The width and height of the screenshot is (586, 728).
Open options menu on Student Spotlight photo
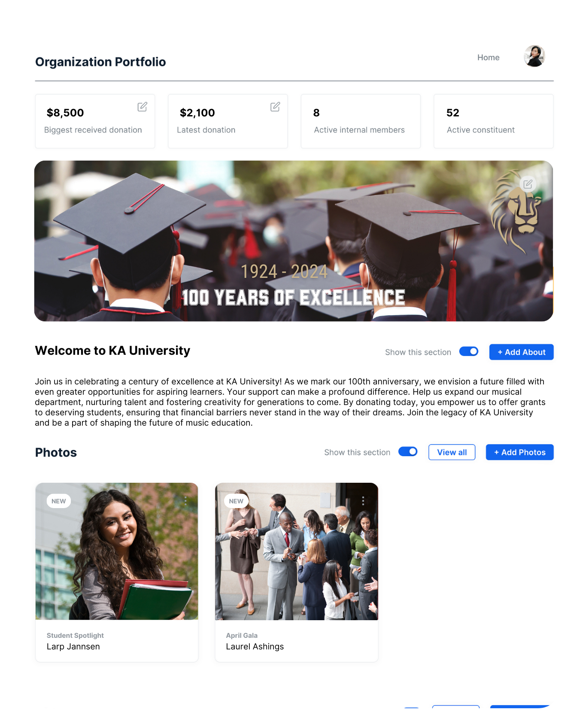185,501
